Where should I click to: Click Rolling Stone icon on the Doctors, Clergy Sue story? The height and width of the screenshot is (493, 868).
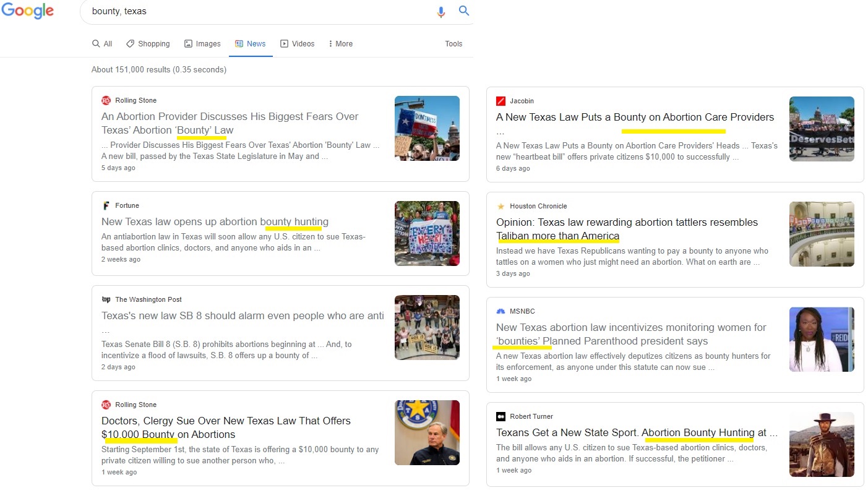click(106, 405)
